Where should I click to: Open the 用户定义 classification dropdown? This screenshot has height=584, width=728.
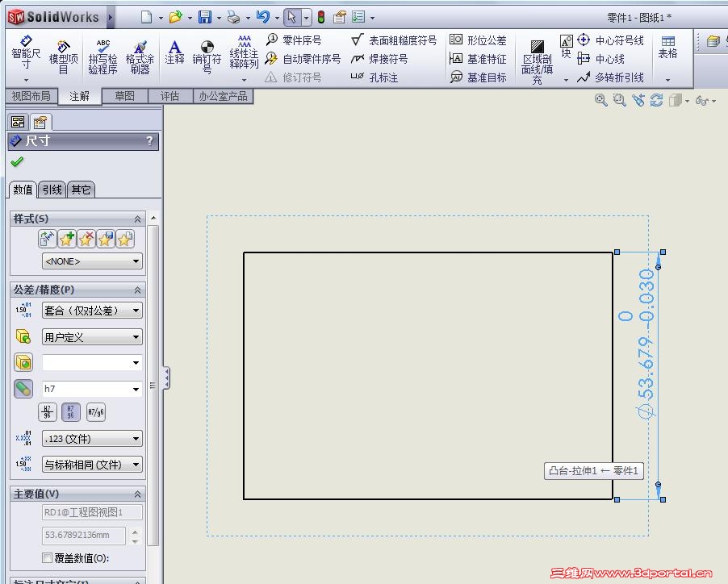click(x=92, y=337)
